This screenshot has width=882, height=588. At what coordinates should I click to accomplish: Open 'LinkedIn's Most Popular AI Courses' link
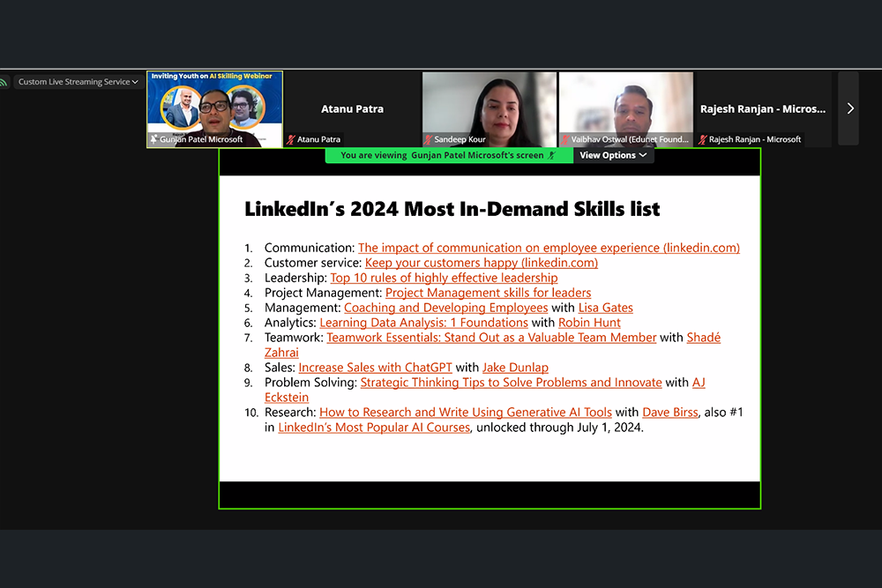click(374, 428)
